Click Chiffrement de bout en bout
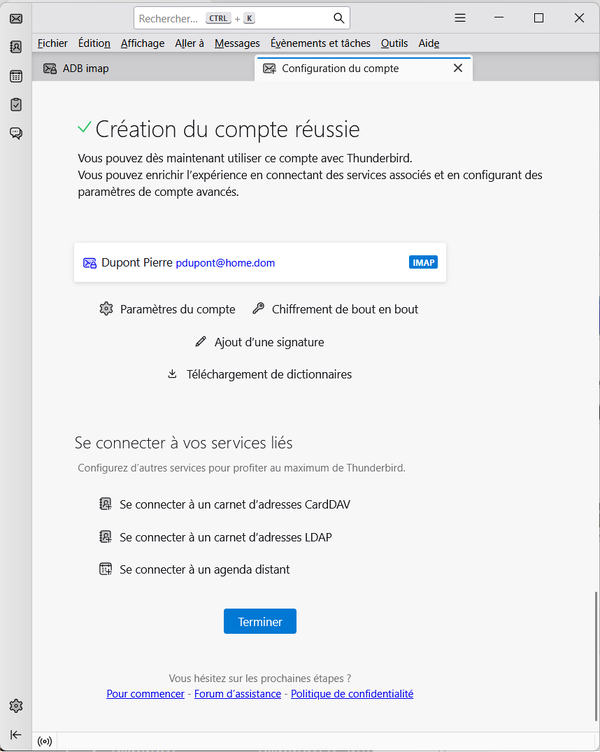Screen dimensions: 600x752 (x=344, y=310)
